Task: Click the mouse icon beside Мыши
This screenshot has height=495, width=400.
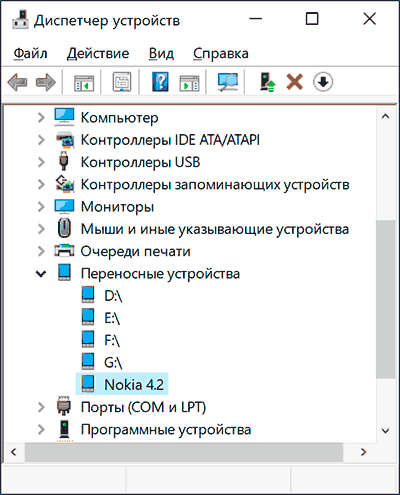Action: (x=64, y=229)
